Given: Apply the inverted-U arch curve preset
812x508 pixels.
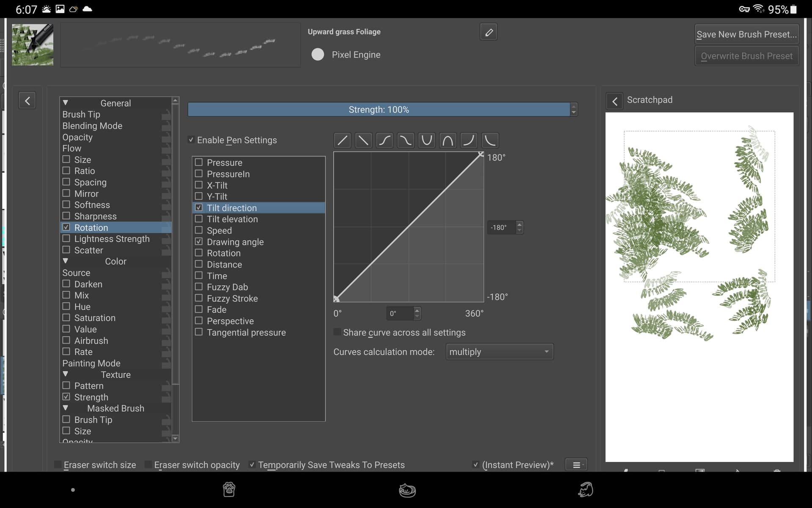Looking at the screenshot, I should [448, 140].
